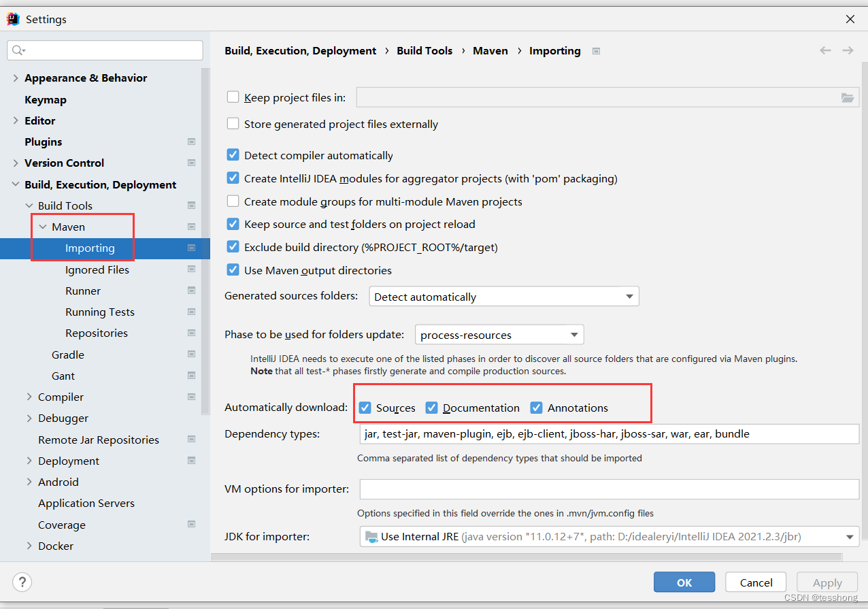Viewport: 868px width, 609px height.
Task: Open Phase for folders update dropdown
Action: [499, 335]
